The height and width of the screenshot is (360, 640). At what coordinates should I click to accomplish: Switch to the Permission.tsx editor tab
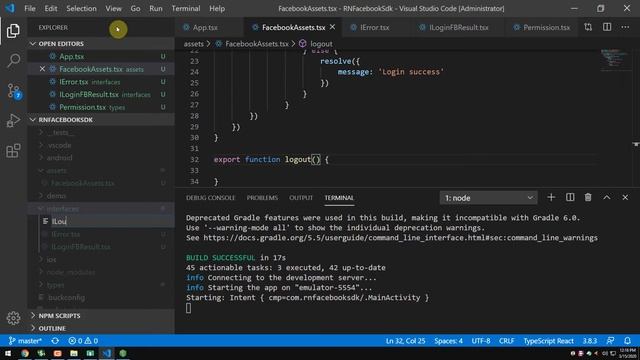tap(546, 27)
